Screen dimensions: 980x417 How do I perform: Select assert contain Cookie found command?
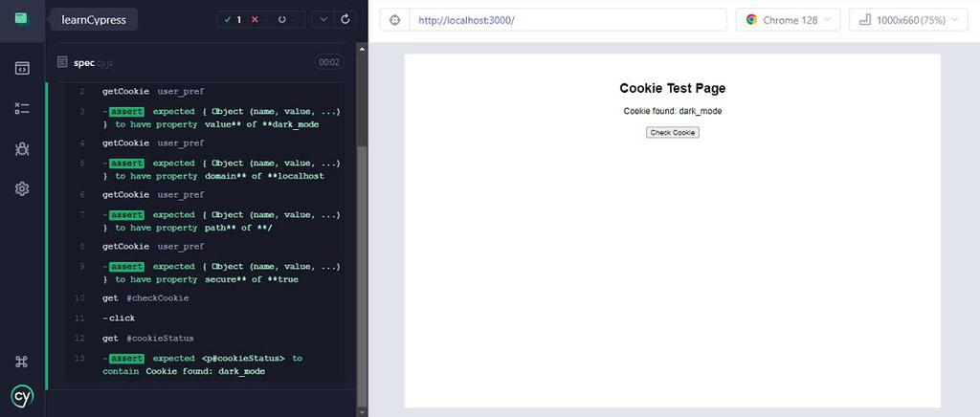[x=206, y=364]
